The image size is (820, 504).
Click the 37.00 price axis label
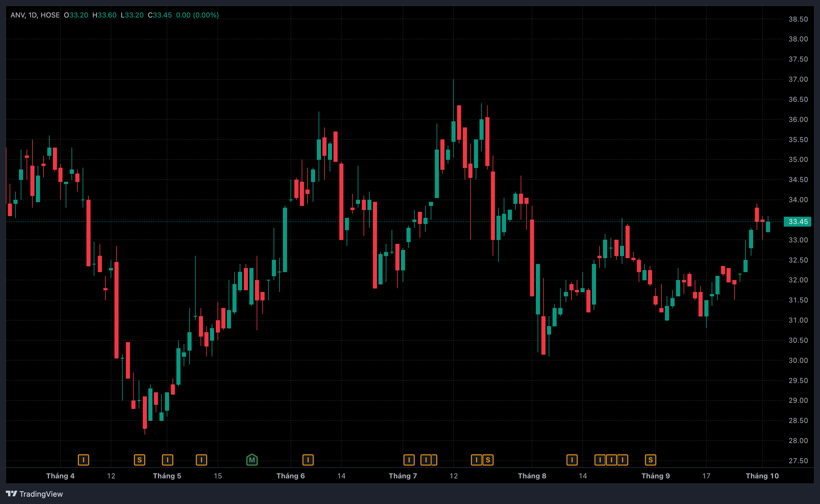coord(798,79)
